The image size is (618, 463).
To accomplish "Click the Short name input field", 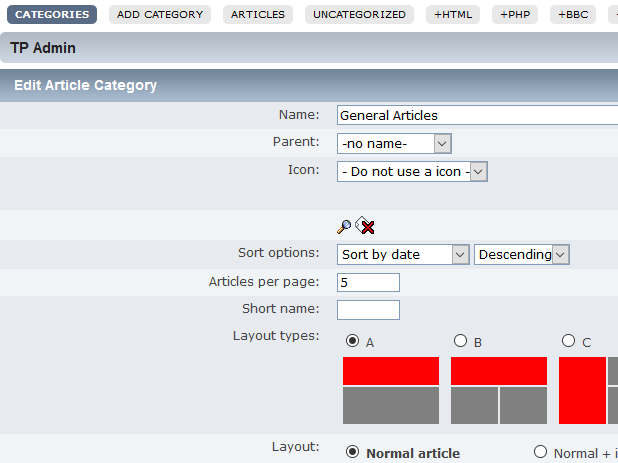I will (368, 310).
